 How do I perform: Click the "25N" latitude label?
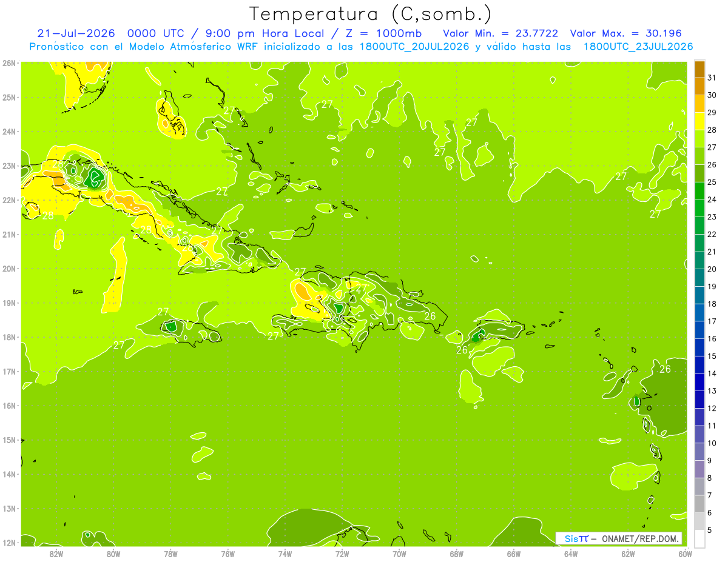click(9, 97)
